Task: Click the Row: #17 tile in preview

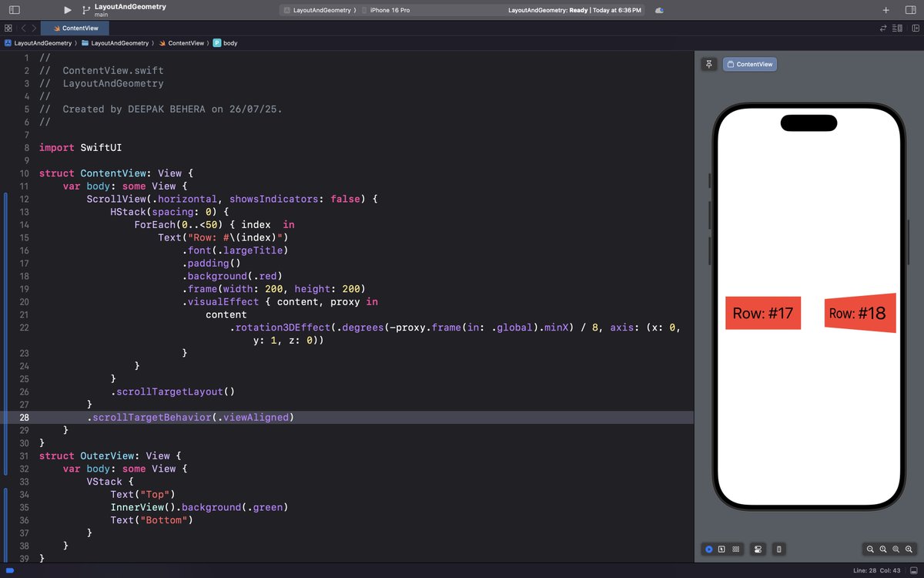Action: [x=763, y=313]
